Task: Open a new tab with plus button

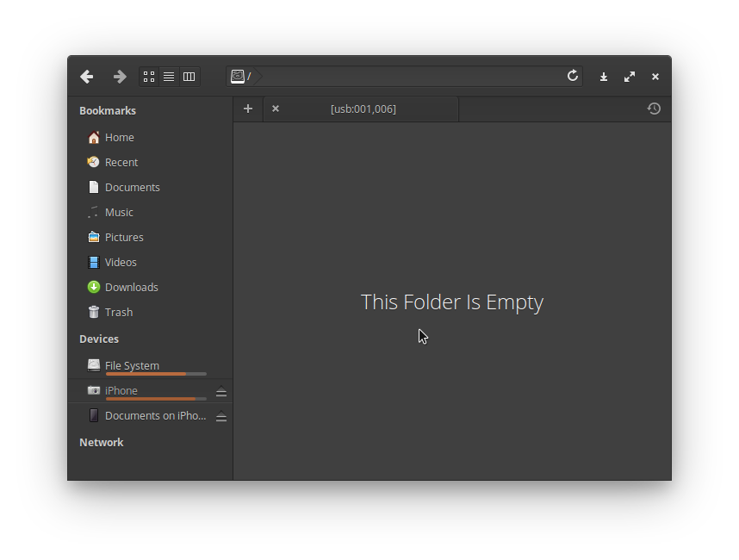Action: 248,109
